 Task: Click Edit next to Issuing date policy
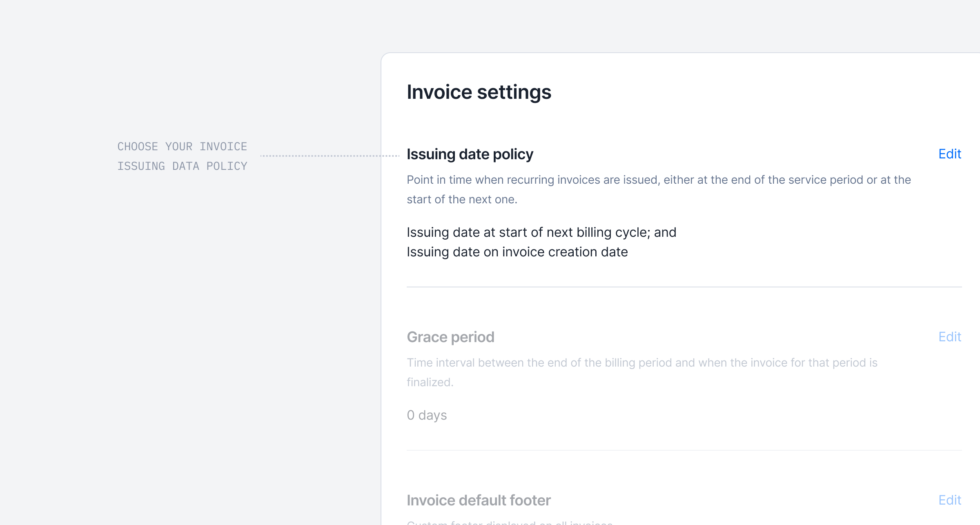949,154
